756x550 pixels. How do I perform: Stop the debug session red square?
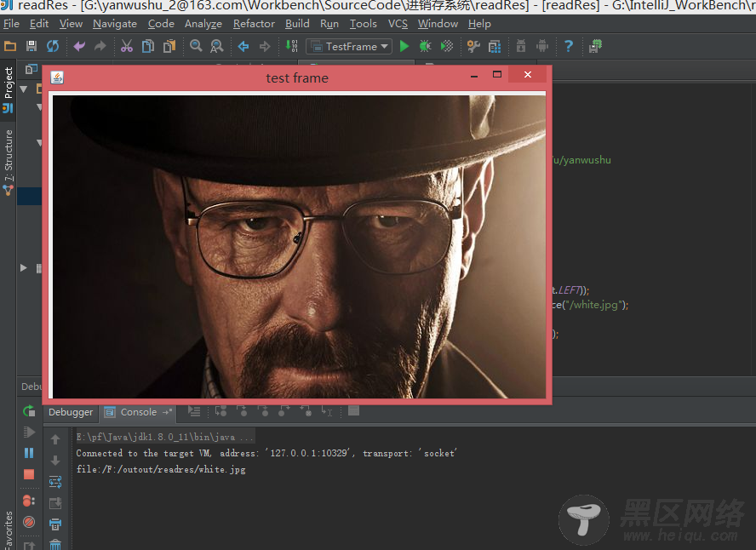29,474
